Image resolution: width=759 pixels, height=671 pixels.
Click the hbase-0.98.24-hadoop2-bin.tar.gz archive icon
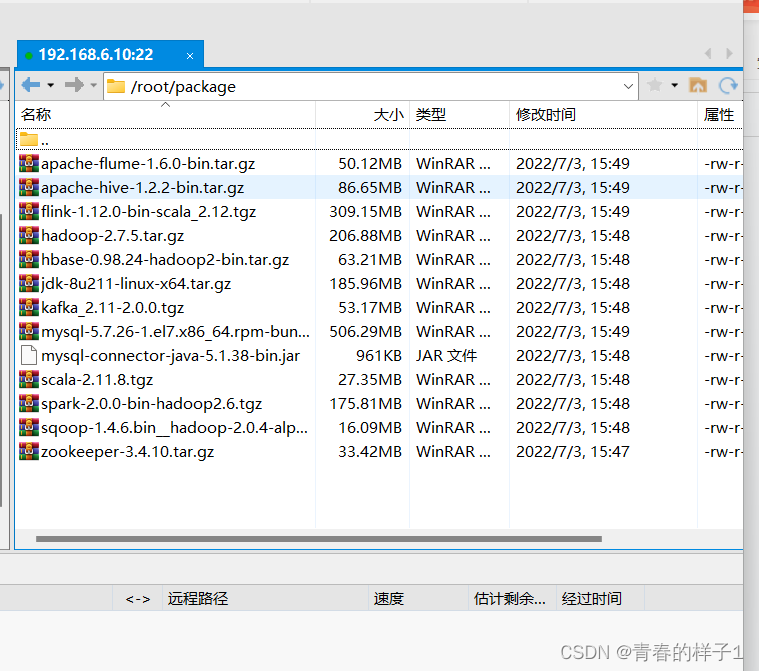tap(29, 259)
